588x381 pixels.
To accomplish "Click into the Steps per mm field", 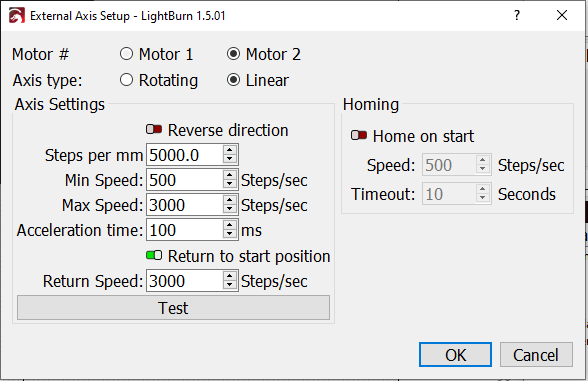I will point(185,155).
